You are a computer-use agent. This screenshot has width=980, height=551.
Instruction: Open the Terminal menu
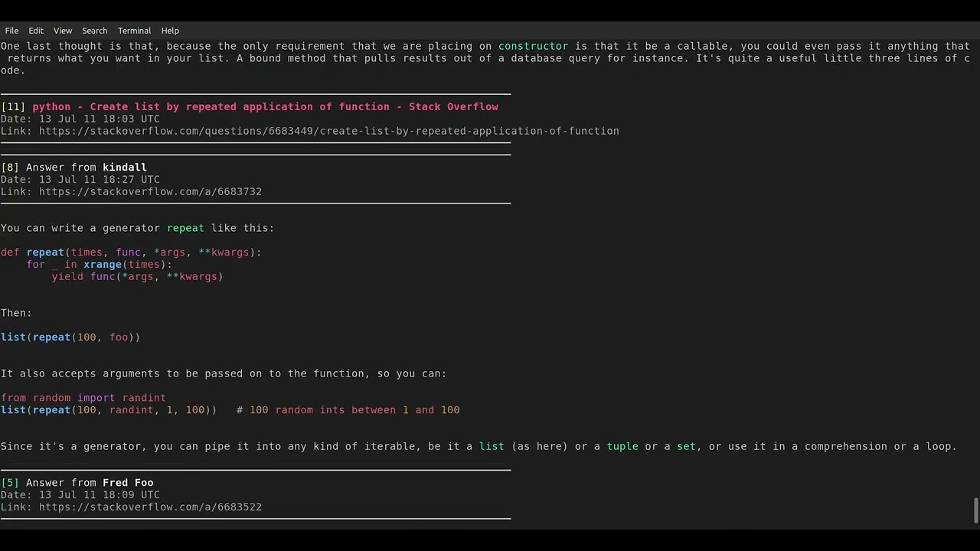point(134,31)
